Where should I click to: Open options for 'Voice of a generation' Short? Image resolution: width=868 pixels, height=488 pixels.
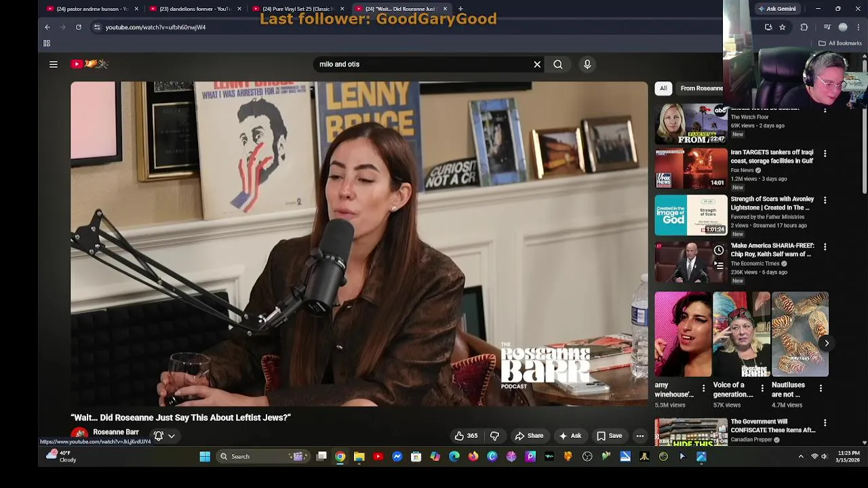pos(762,388)
